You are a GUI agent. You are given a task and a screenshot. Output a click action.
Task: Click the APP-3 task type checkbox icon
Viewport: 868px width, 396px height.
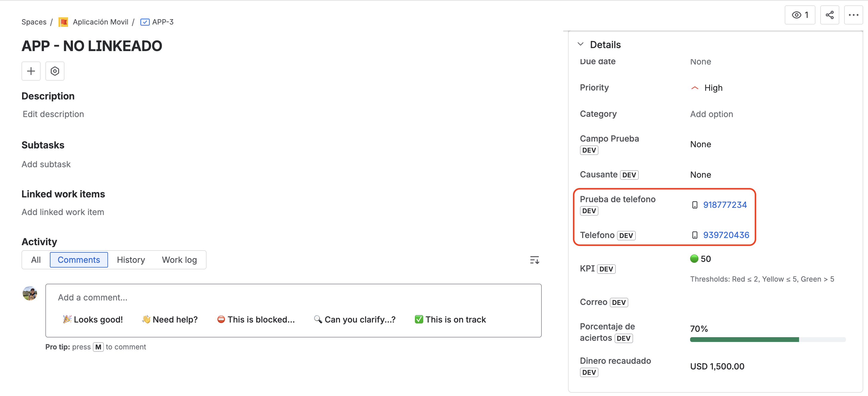145,22
